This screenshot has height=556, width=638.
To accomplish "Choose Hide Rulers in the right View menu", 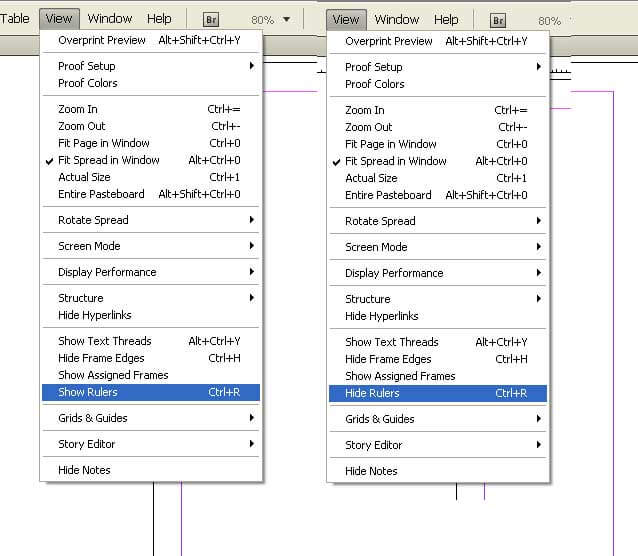I will pos(438,393).
